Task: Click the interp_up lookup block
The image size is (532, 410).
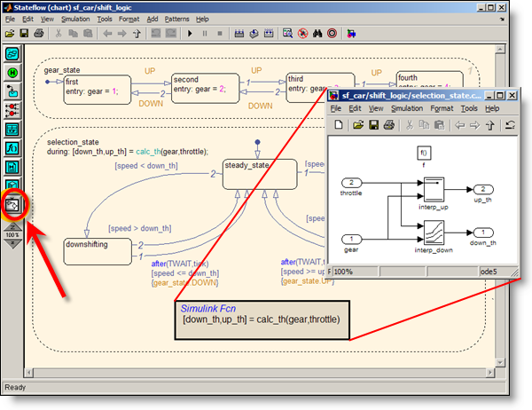Action: tap(434, 189)
